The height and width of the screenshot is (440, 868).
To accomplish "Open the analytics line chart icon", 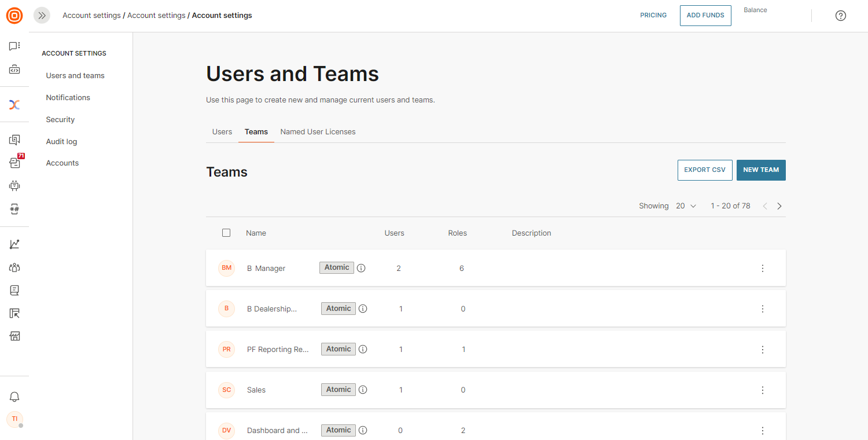I will [14, 244].
